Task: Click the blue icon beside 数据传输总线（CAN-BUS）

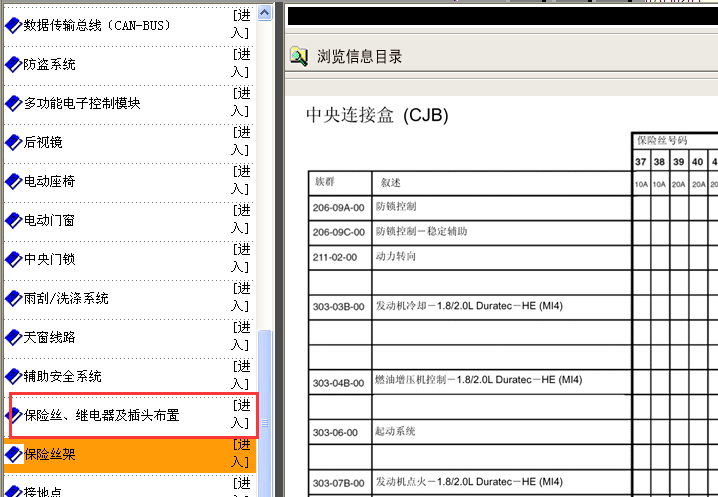Action: tap(13, 26)
